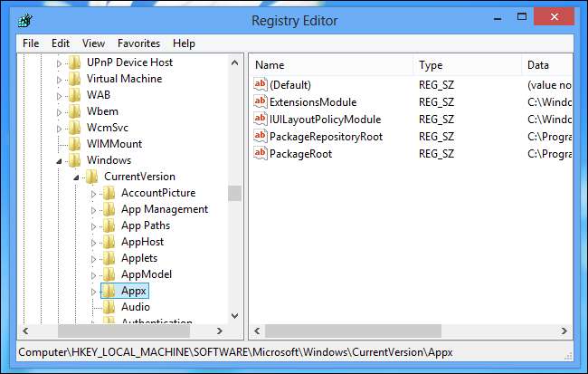Screen dimensions: 588x374
Task: Select the IUILayoutPolicyModule value name
Action: (325, 120)
